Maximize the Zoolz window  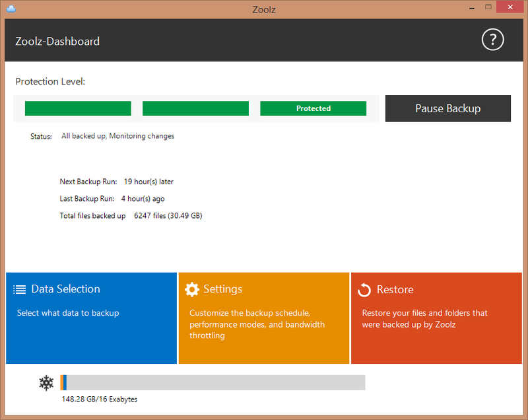488,7
